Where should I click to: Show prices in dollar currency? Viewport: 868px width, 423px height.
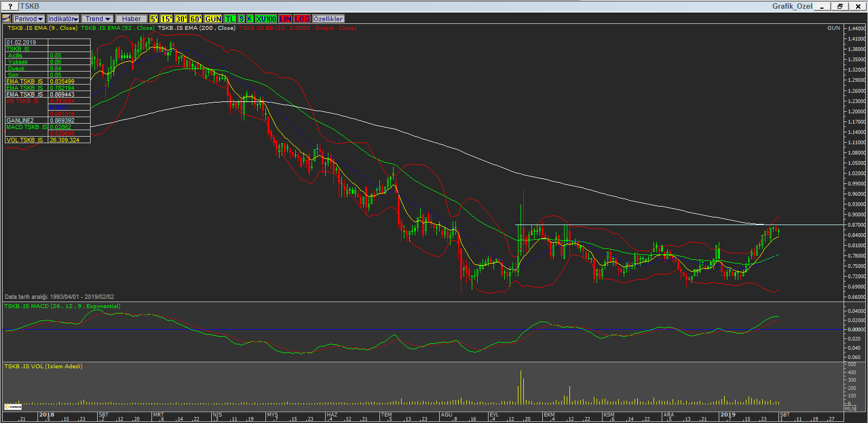point(242,18)
